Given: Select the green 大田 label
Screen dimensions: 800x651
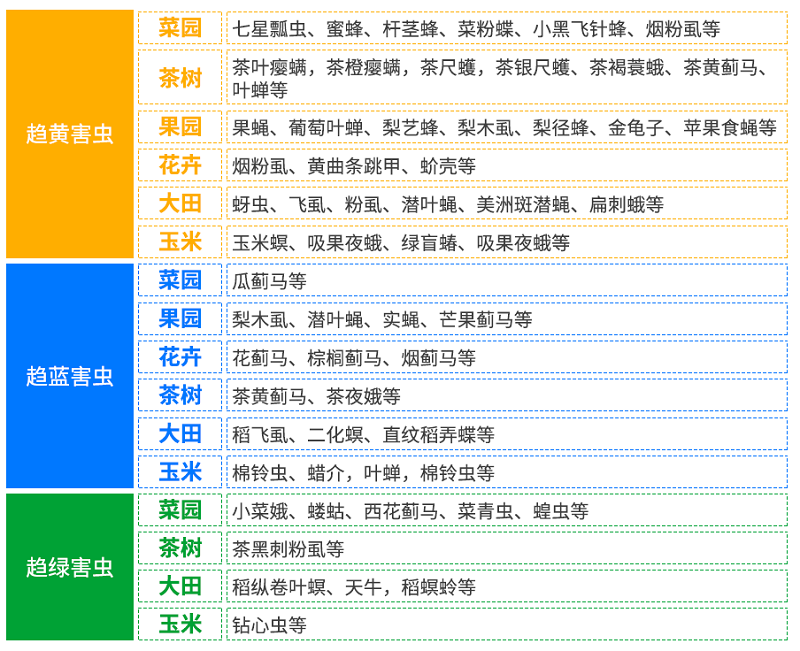Looking at the screenshot, I should click(x=180, y=586).
